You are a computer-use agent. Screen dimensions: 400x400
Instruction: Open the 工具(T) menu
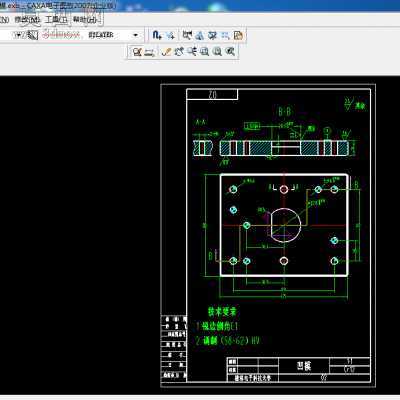point(56,19)
